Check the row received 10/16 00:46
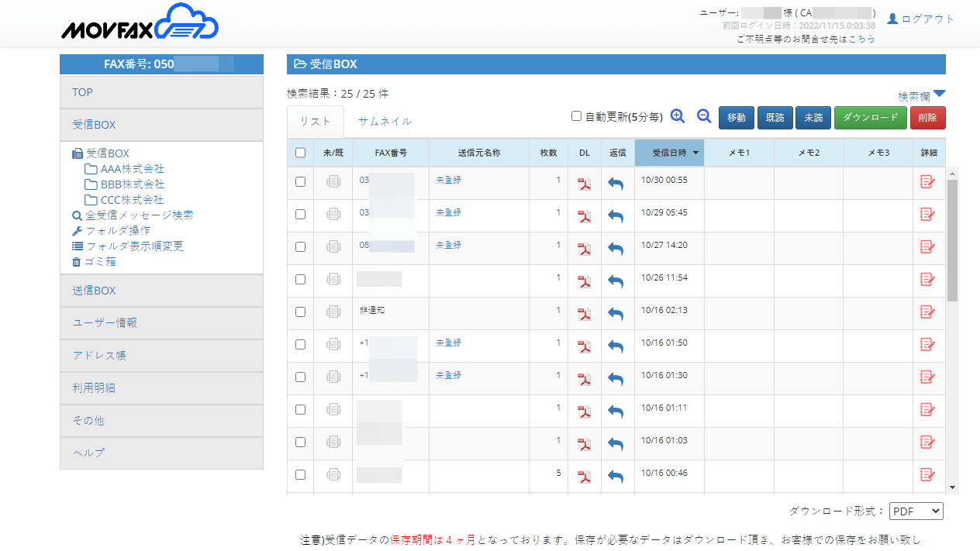The height and width of the screenshot is (551, 980). (x=300, y=475)
